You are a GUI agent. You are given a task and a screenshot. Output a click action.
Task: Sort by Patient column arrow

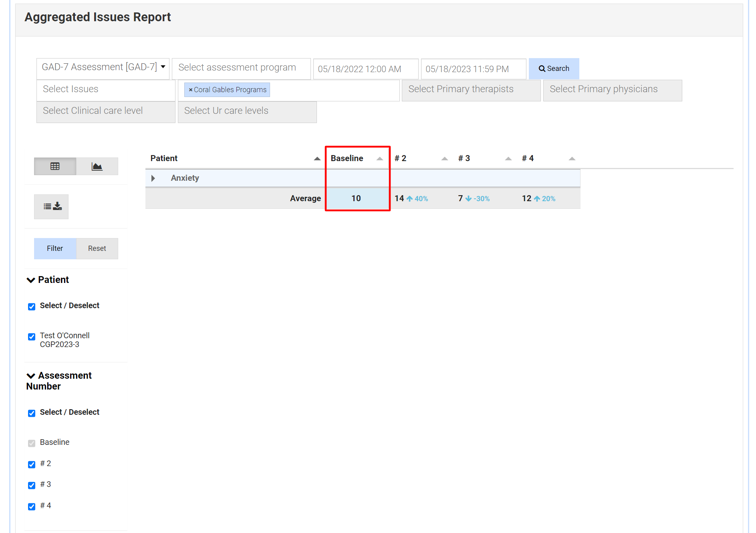(317, 159)
